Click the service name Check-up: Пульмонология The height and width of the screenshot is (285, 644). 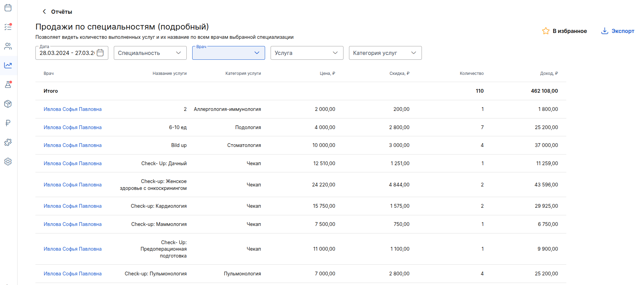pyautogui.click(x=156, y=274)
